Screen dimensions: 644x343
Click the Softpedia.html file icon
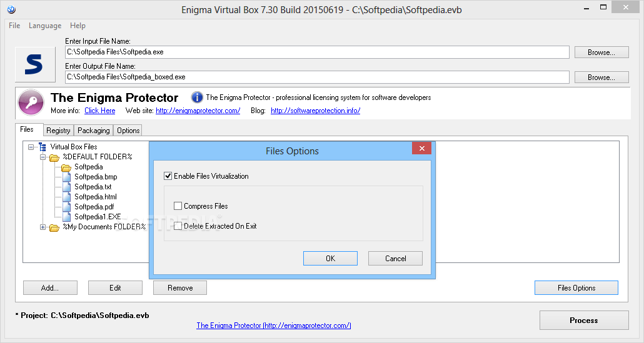66,197
